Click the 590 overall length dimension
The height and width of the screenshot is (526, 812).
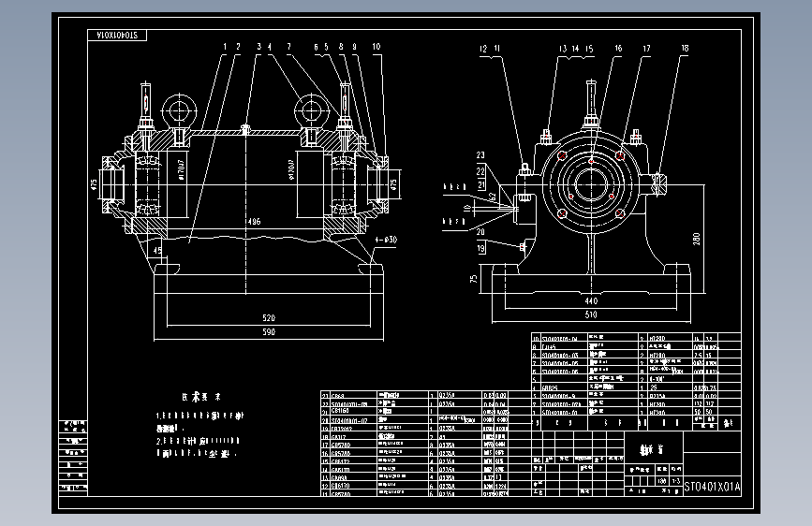[x=269, y=332]
